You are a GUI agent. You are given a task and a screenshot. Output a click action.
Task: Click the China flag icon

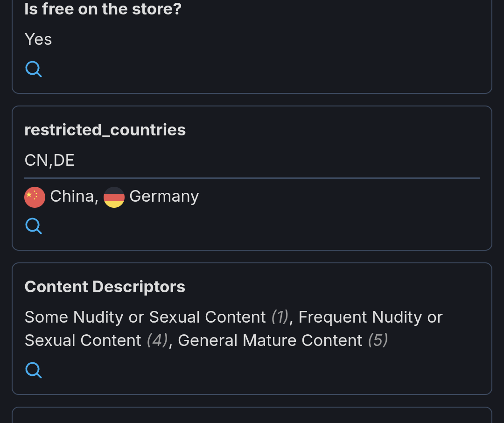click(x=35, y=197)
